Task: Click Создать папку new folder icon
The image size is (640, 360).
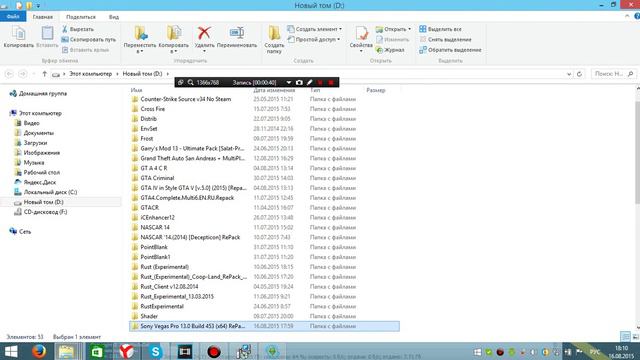Action: click(274, 33)
